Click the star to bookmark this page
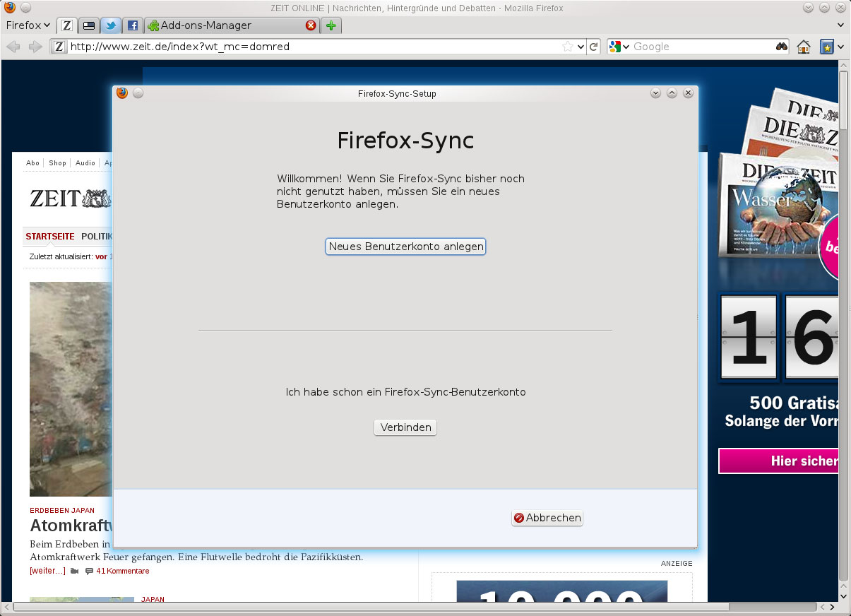 tap(569, 45)
